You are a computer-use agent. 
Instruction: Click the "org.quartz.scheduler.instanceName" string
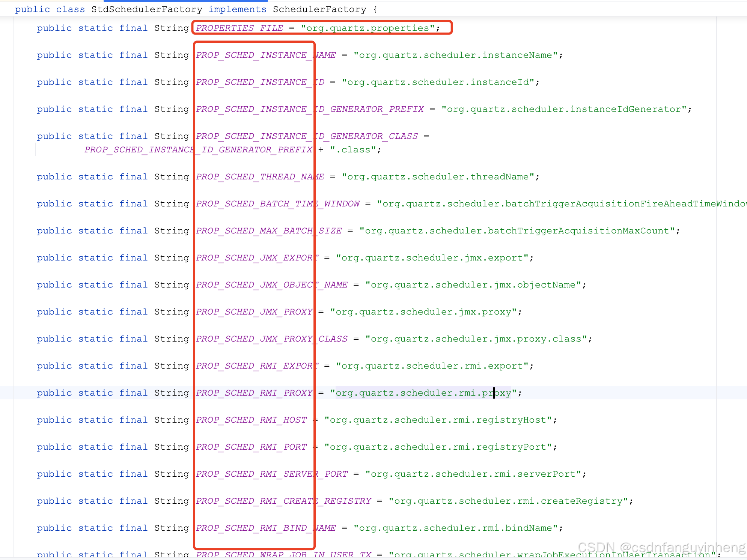pos(455,55)
